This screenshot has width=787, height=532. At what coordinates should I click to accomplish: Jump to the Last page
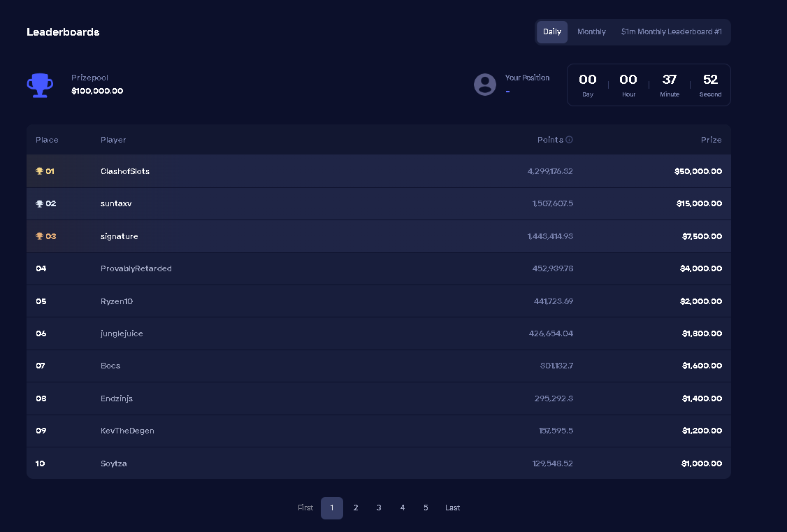click(x=452, y=508)
